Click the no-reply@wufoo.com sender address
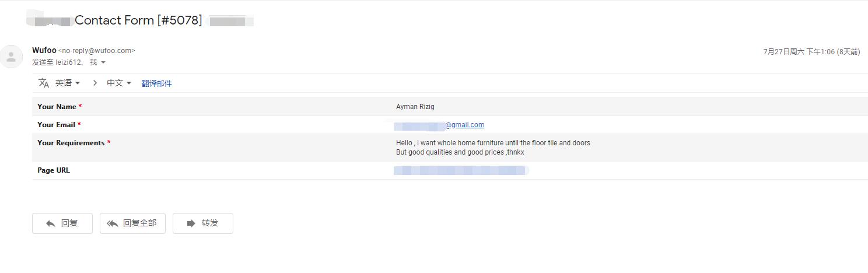This screenshot has width=868, height=273. (97, 51)
